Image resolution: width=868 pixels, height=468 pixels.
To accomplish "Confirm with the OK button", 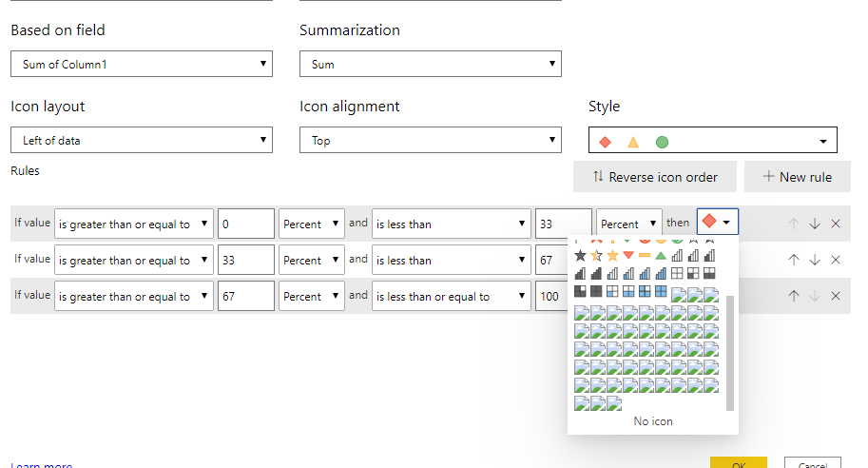I will coord(739,463).
